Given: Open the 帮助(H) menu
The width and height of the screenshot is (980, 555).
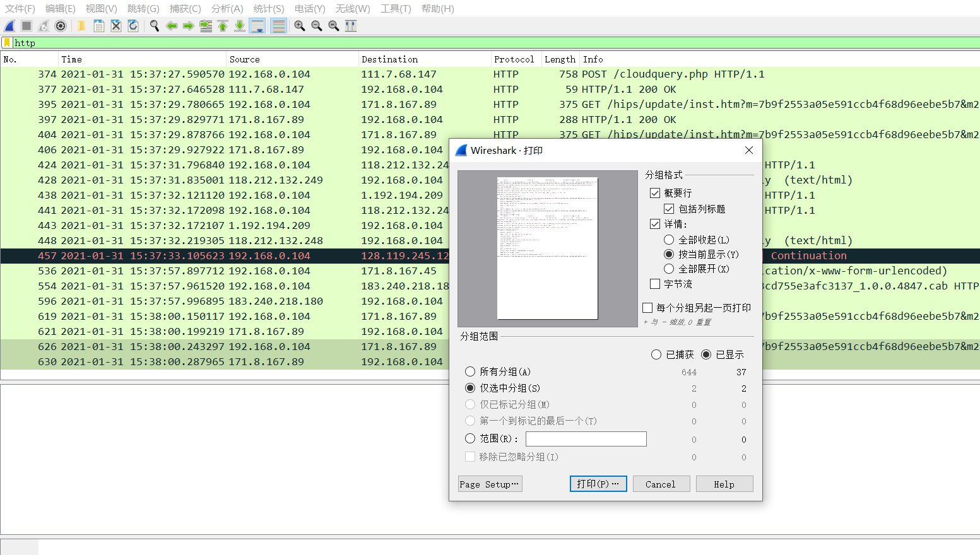Looking at the screenshot, I should [438, 9].
